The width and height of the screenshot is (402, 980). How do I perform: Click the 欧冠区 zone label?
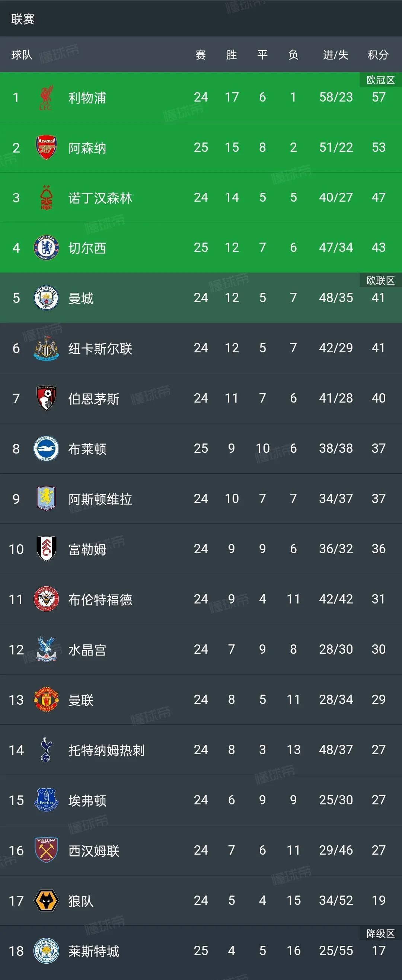380,80
